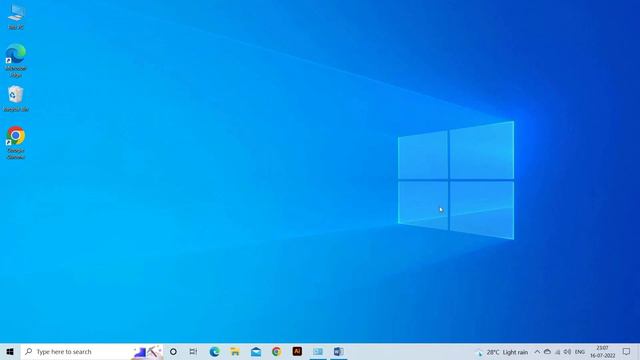Launch Microsoft Edge from the taskbar
This screenshot has width=640, height=360.
pos(214,351)
